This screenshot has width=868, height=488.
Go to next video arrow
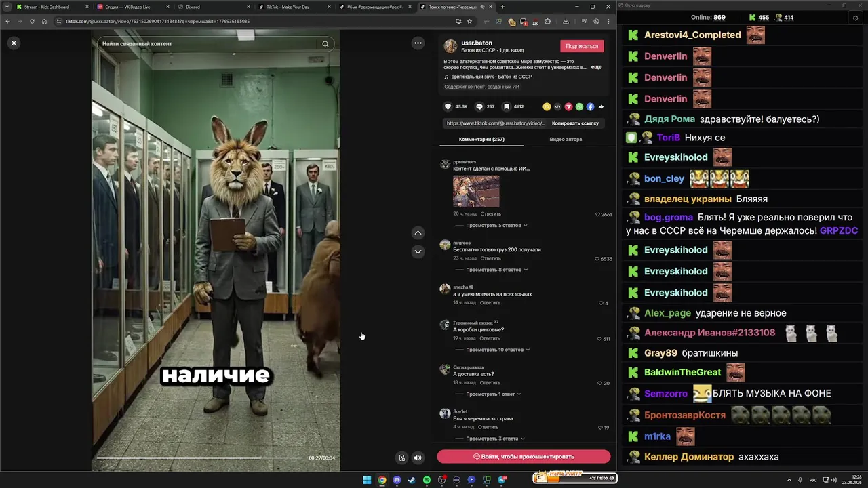[x=418, y=251]
